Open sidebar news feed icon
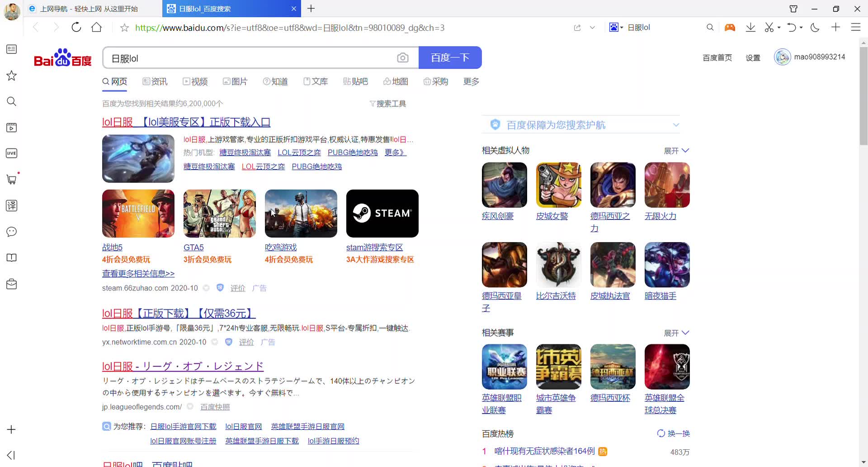 (12, 49)
